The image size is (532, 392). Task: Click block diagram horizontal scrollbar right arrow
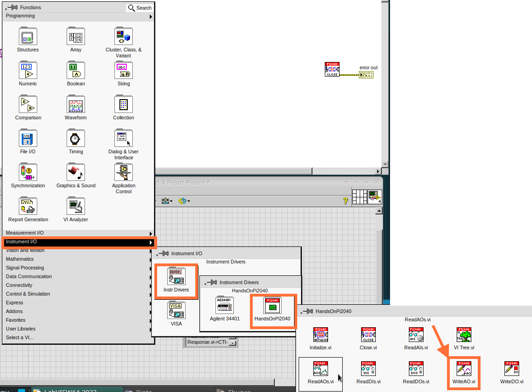pyautogui.click(x=378, y=171)
